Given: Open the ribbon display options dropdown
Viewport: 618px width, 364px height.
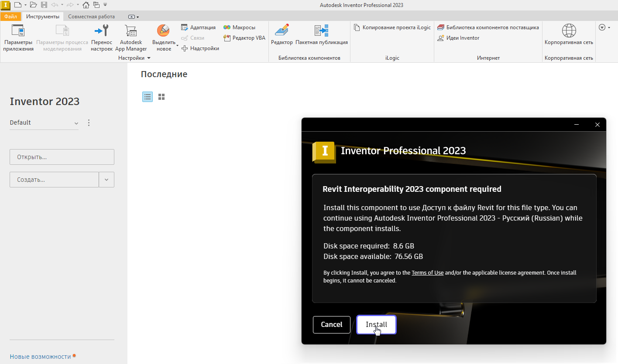Looking at the screenshot, I should click(134, 17).
